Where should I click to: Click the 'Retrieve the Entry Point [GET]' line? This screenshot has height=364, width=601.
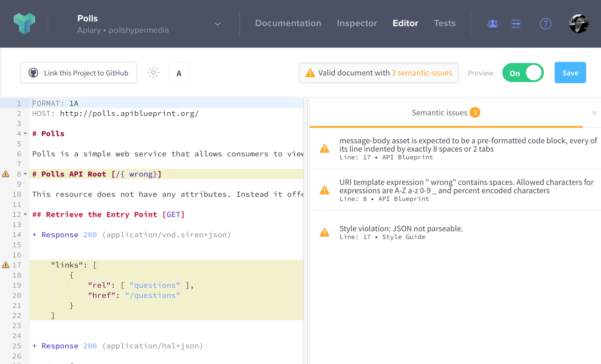[167, 214]
